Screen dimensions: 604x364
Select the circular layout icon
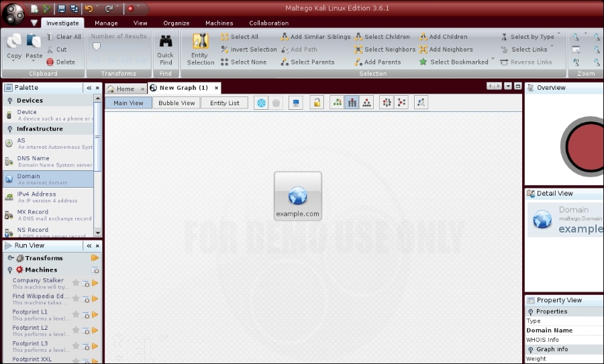point(387,103)
